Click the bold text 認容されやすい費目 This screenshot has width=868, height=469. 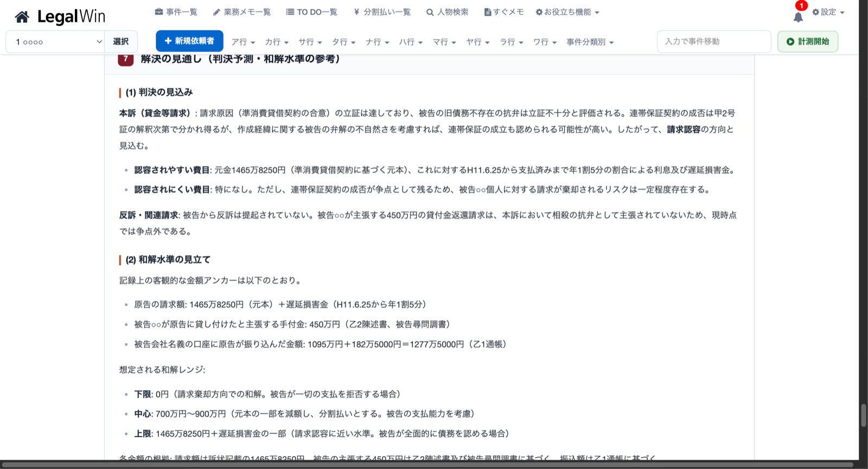pos(172,170)
